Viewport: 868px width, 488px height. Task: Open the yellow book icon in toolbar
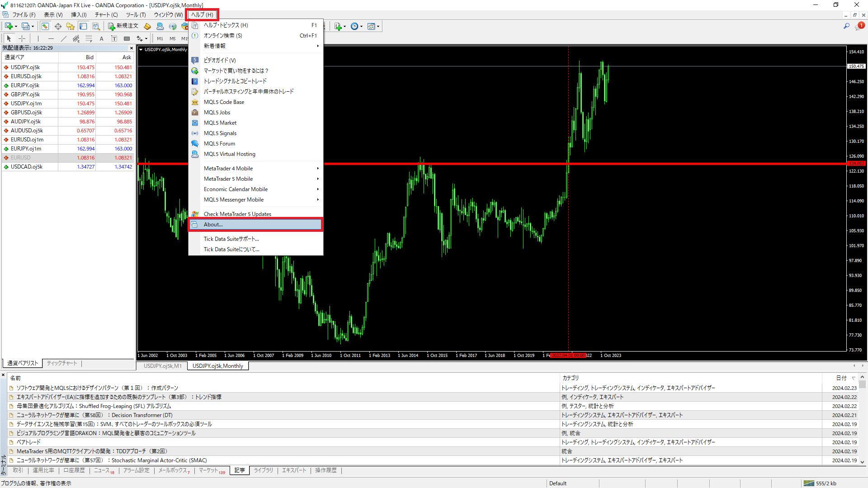click(147, 26)
